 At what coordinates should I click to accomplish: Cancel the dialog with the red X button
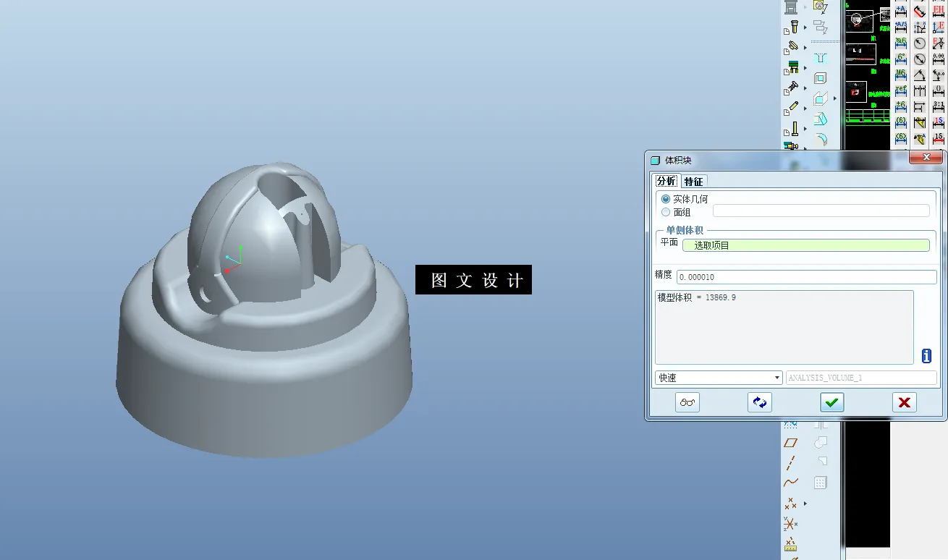(x=904, y=402)
